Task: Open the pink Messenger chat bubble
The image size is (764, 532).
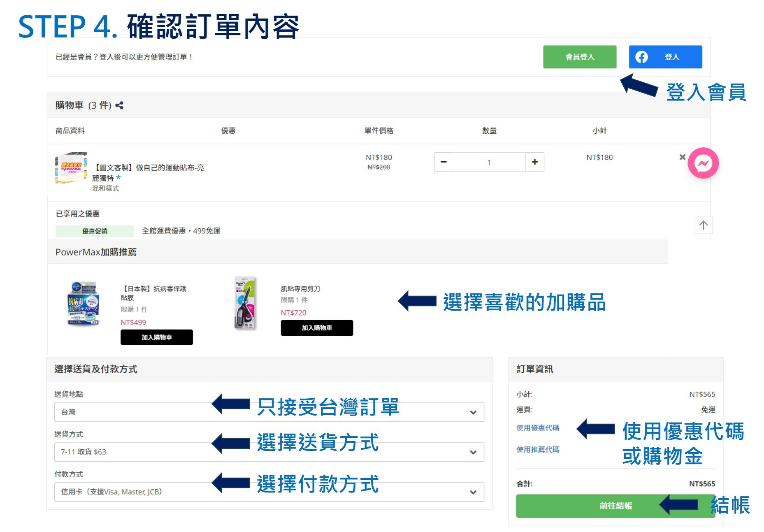Action: (x=703, y=163)
